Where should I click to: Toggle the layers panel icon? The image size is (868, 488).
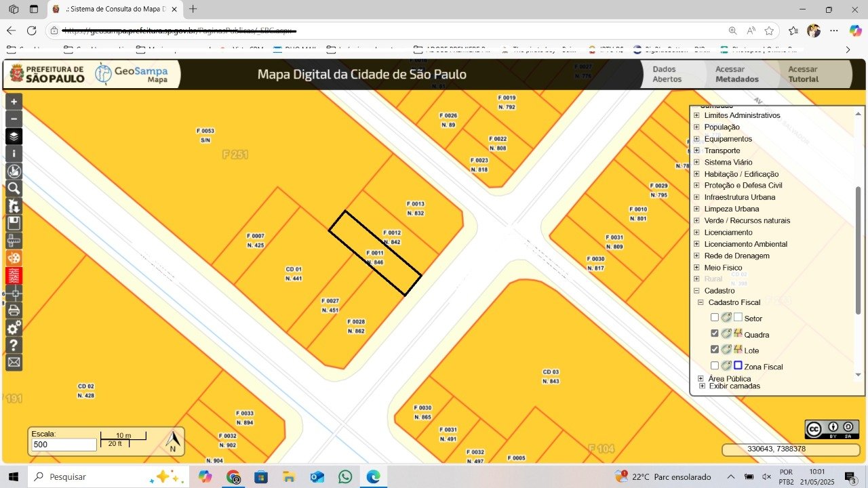(14, 136)
